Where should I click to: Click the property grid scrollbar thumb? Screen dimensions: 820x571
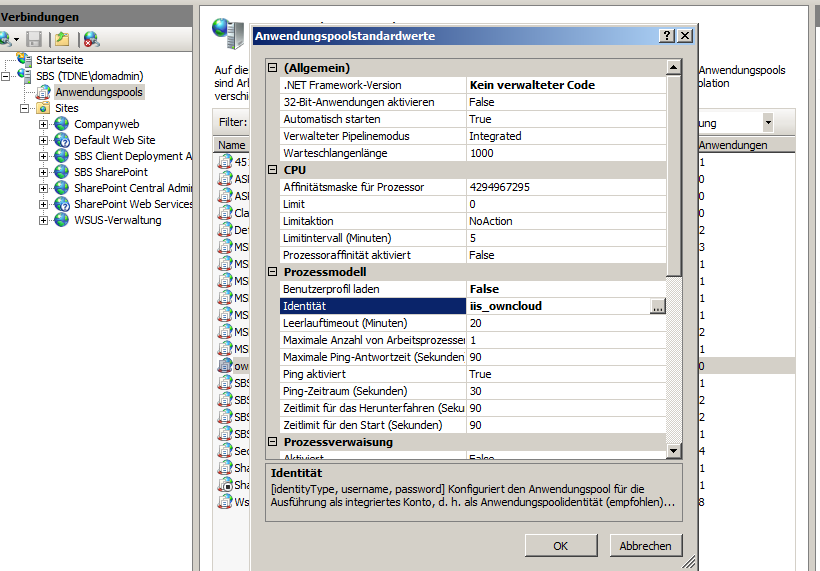pyautogui.click(x=674, y=176)
